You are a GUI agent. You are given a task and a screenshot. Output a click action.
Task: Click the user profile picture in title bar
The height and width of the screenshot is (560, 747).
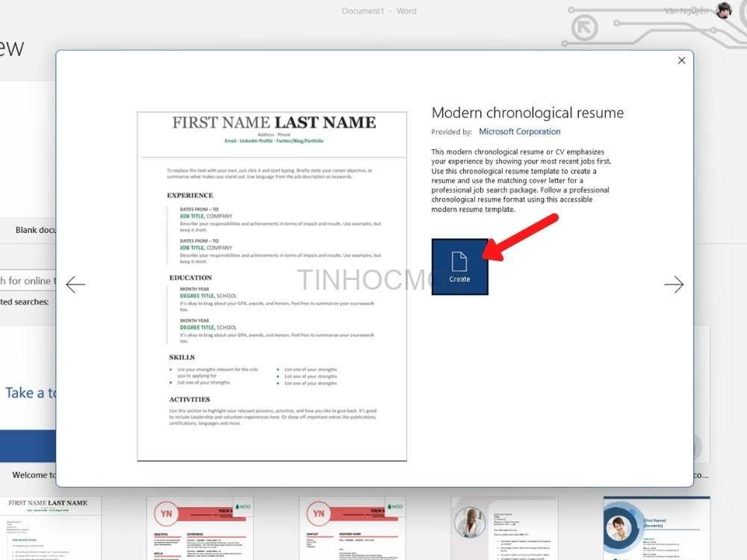724,10
